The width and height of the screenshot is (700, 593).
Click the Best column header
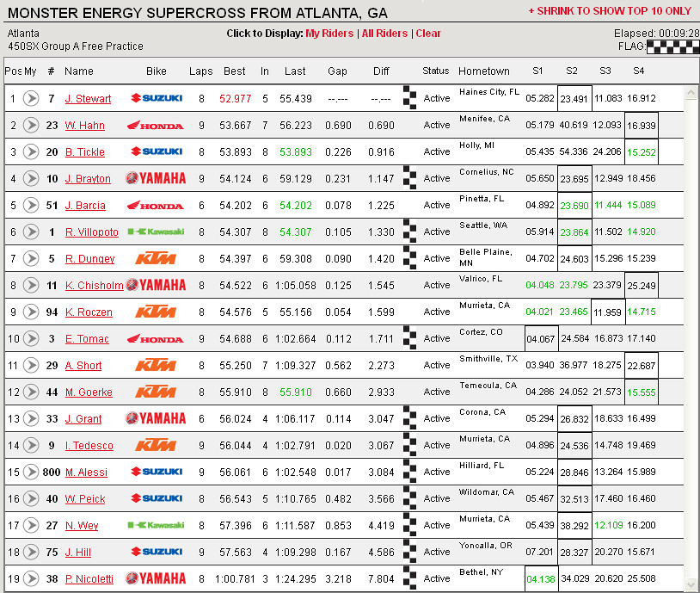click(x=235, y=71)
